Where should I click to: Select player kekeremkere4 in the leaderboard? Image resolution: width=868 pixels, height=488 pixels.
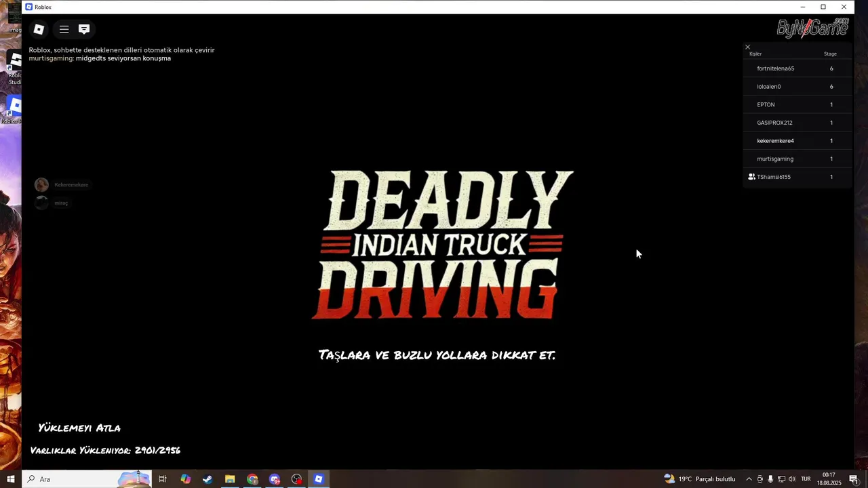coord(797,141)
